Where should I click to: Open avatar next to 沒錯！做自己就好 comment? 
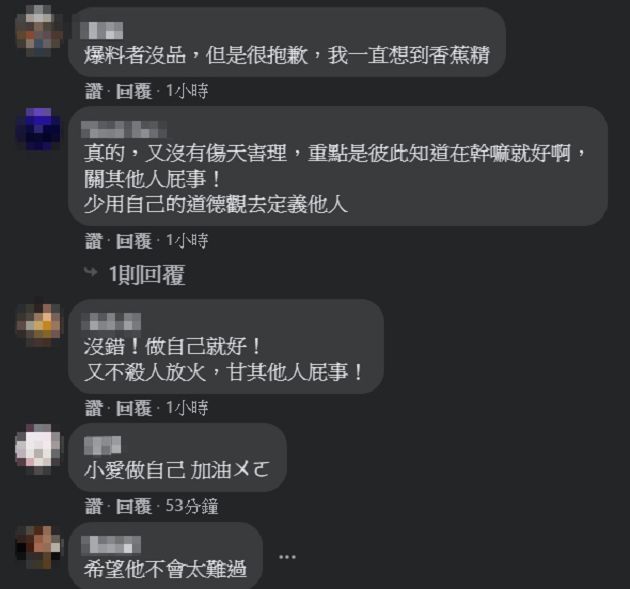click(x=39, y=325)
